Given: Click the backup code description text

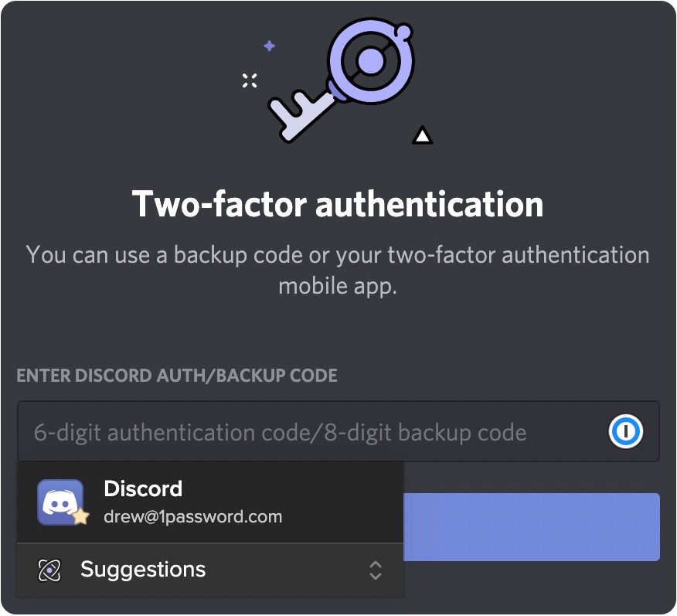Looking at the screenshot, I should pyautogui.click(x=338, y=271).
